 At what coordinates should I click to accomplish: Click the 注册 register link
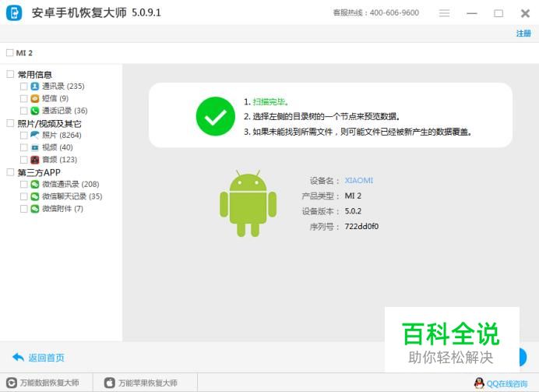pos(523,34)
